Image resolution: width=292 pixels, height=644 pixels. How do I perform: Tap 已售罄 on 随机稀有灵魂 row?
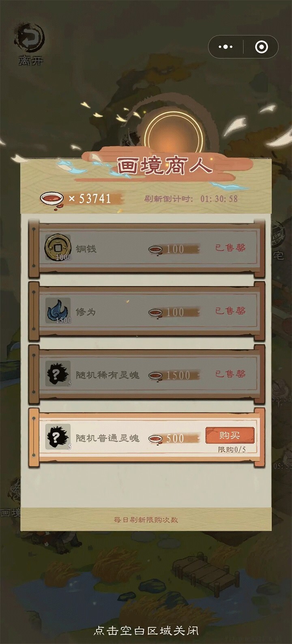[x=230, y=374]
